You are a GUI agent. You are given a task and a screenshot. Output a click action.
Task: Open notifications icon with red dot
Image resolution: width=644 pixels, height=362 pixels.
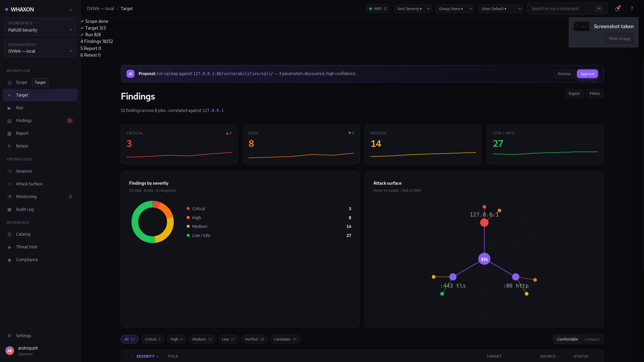(x=617, y=9)
